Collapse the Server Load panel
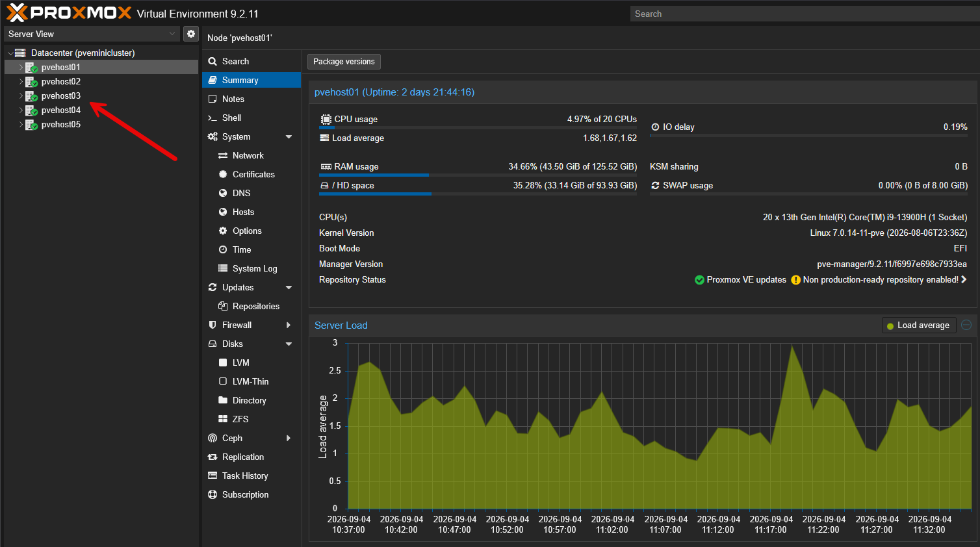Screen dimensions: 980x547 point(966,325)
